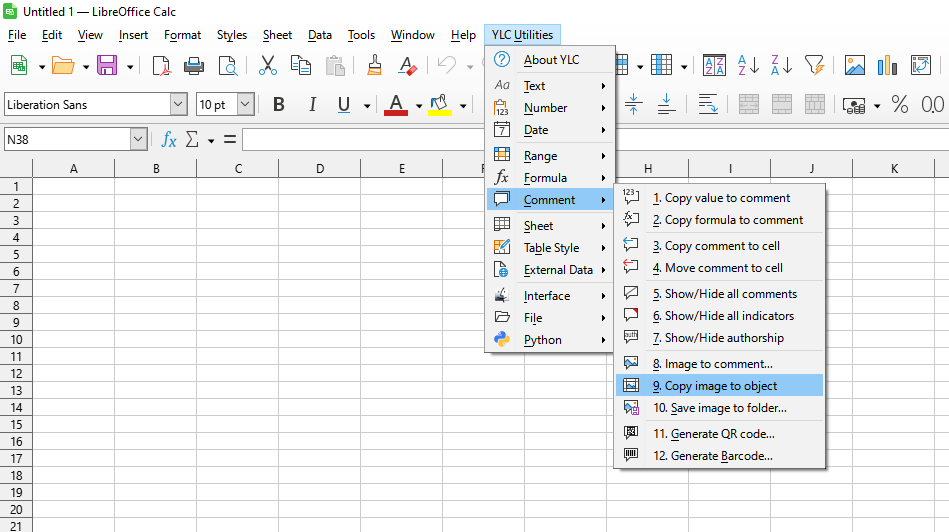Click the Insert Chart icon
Viewport: 949px width, 532px height.
tap(887, 66)
